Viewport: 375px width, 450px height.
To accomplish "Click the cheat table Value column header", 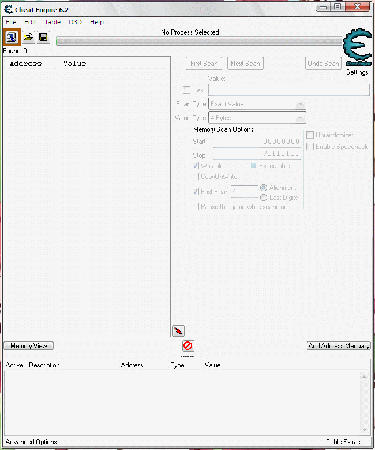I will tap(212, 365).
